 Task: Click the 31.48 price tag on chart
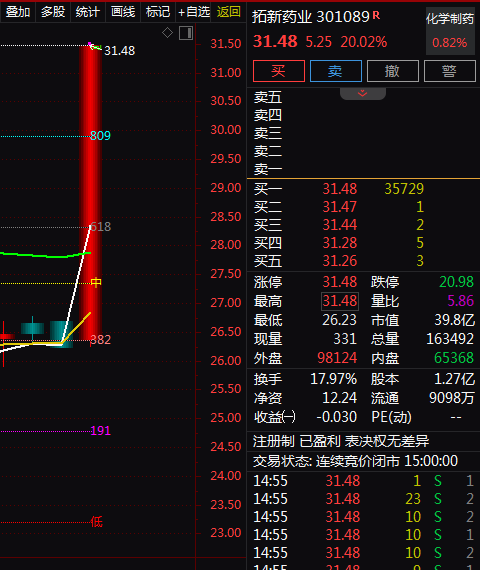(x=119, y=51)
